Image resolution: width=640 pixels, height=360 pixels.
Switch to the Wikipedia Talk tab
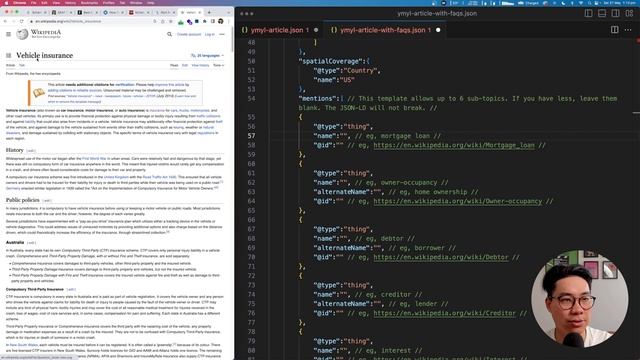22,65
